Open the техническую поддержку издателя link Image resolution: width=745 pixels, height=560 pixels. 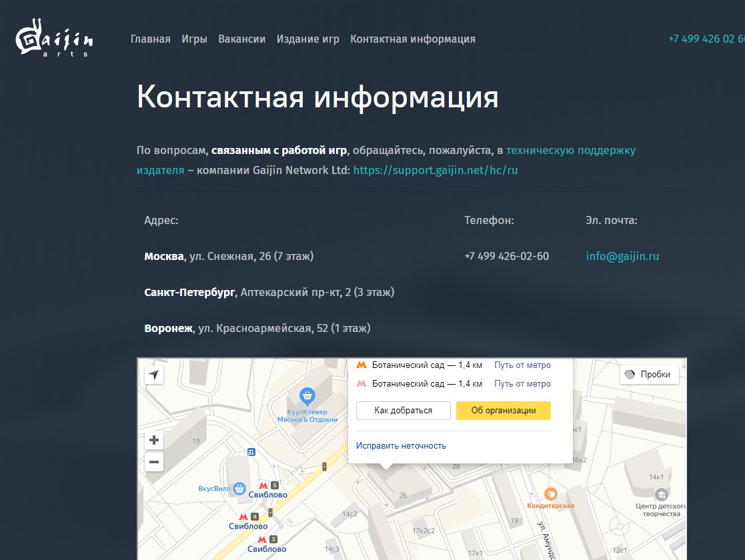pos(571,150)
